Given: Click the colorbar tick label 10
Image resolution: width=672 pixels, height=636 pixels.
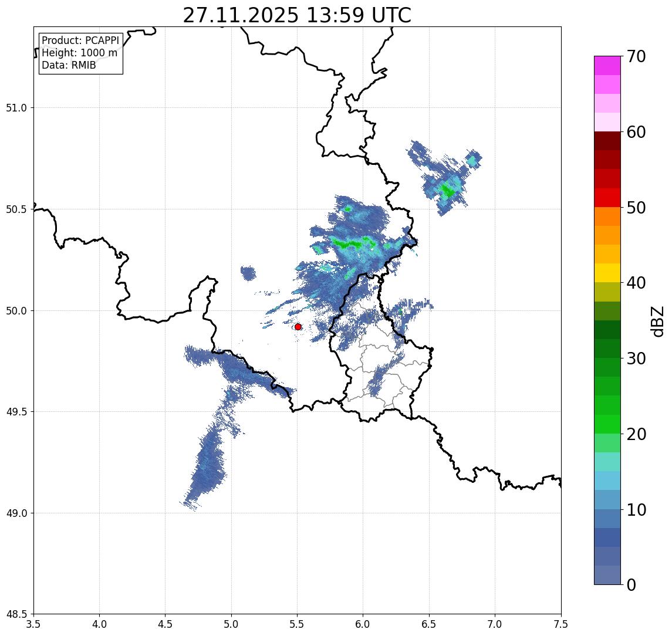Looking at the screenshot, I should [636, 510].
